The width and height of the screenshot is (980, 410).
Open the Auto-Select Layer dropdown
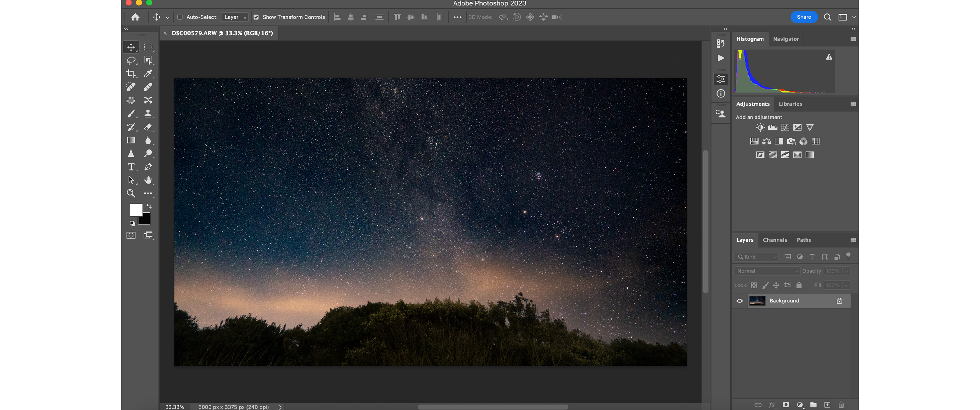pyautogui.click(x=234, y=17)
